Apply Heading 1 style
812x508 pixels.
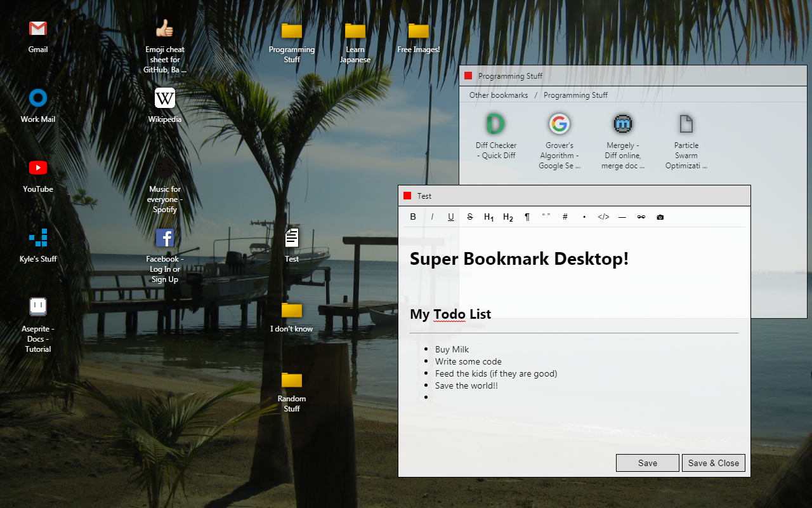click(x=488, y=217)
